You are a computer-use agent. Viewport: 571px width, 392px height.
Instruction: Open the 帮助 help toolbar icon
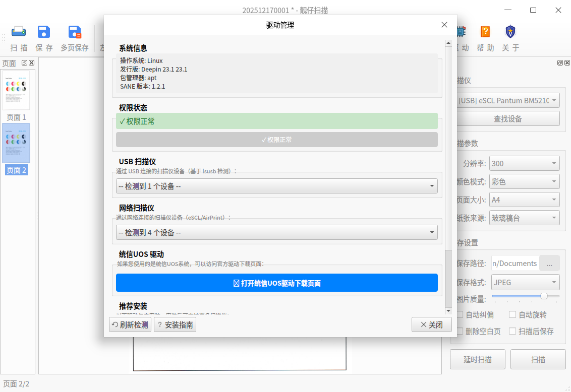tap(485, 32)
